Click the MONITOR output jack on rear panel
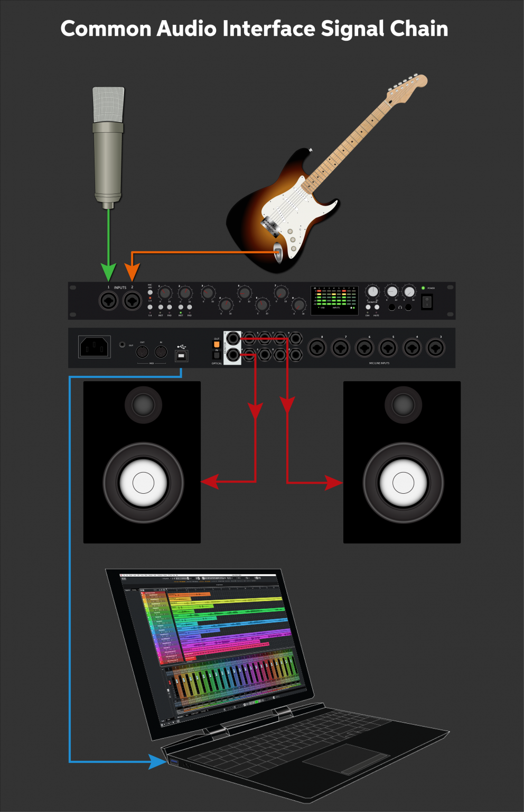The width and height of the screenshot is (524, 812). click(232, 339)
